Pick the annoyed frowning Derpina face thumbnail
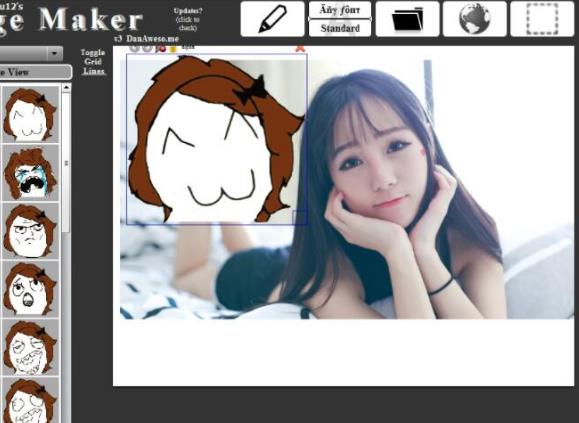The image size is (579, 423). click(x=30, y=231)
